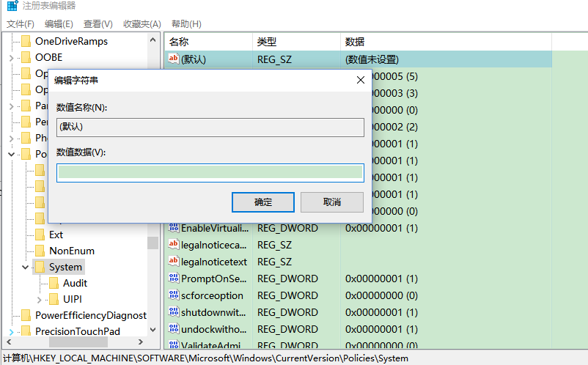Expand the UIPI tree node
The height and width of the screenshot is (365, 588).
pyautogui.click(x=39, y=299)
